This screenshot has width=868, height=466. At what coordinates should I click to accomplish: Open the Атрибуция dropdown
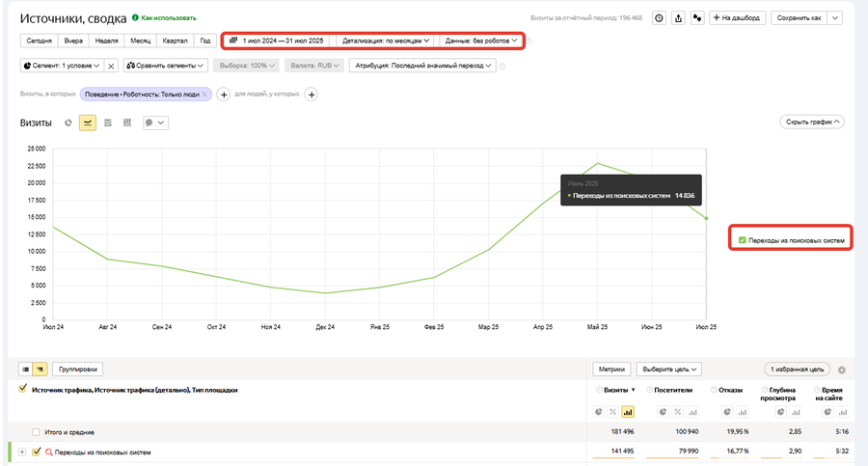pos(422,66)
